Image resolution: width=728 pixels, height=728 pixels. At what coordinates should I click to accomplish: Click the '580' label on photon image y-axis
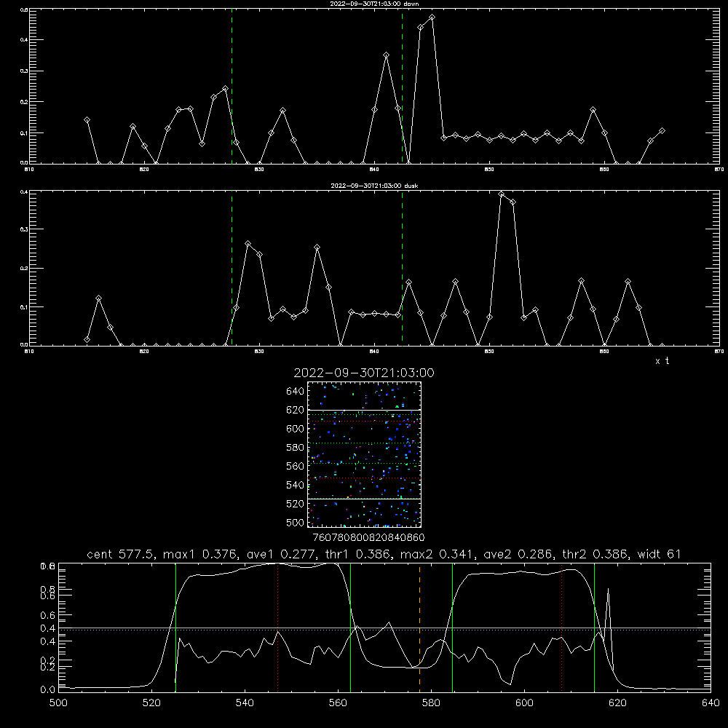click(x=296, y=448)
